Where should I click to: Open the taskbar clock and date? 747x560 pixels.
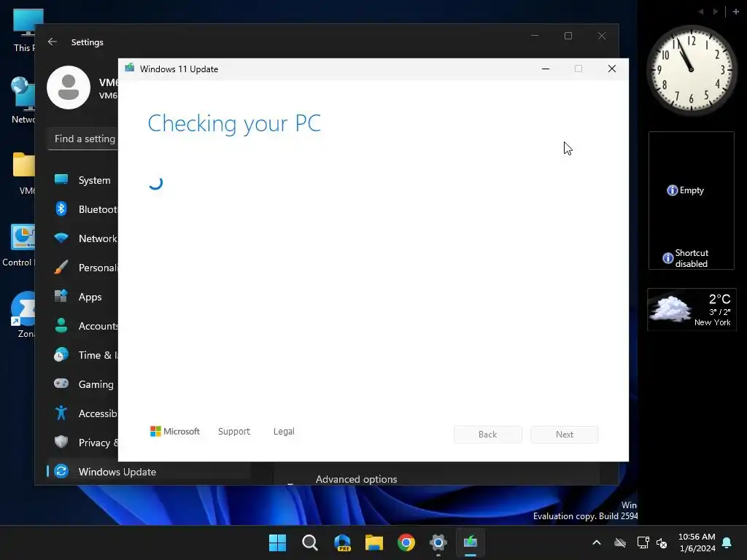[x=697, y=542]
